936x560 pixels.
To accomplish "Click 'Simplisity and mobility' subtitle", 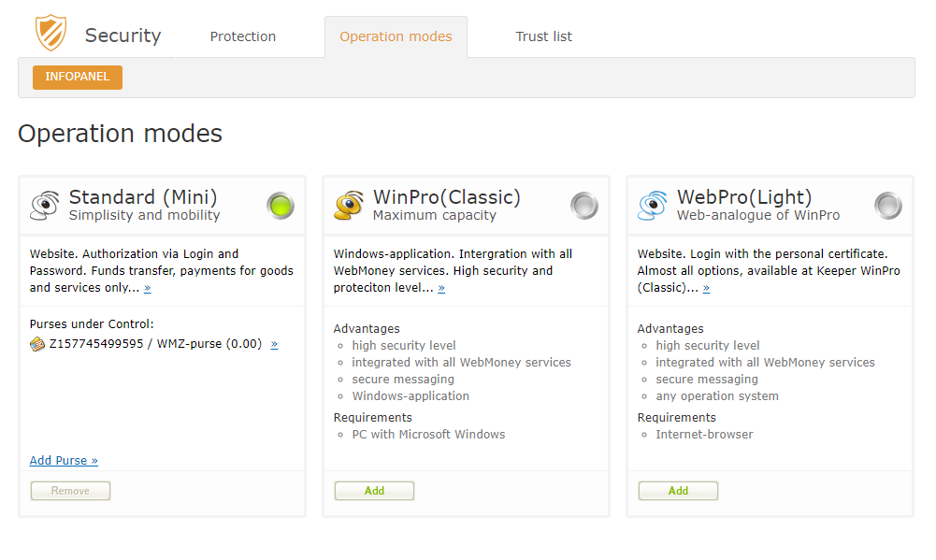I will pyautogui.click(x=144, y=215).
